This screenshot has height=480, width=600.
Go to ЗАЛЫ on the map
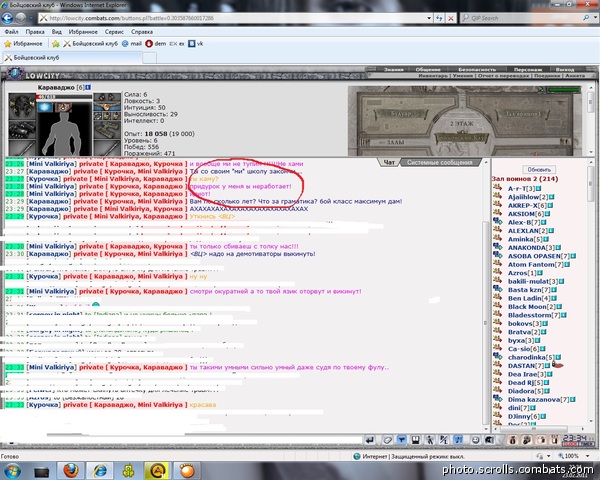point(394,142)
